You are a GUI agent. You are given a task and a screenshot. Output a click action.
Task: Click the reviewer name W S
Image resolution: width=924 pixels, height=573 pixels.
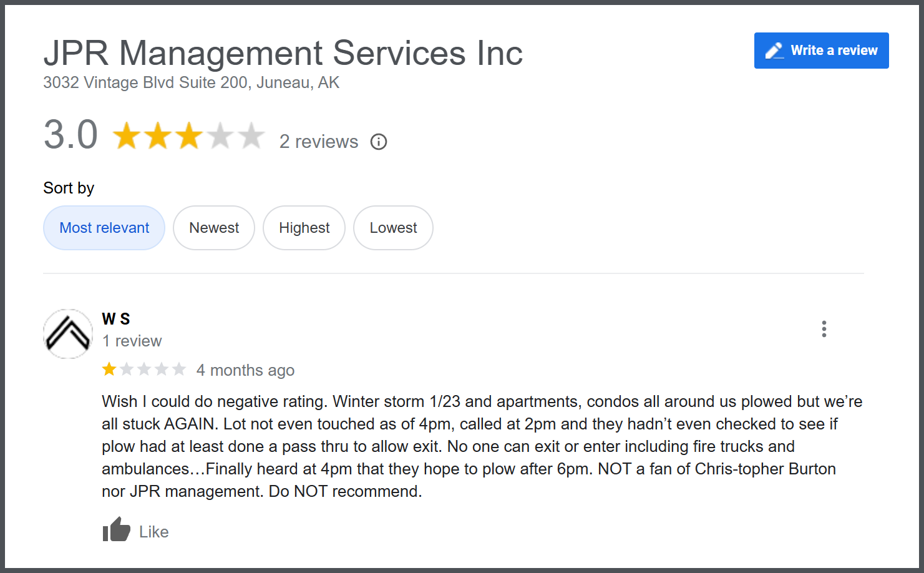click(x=116, y=319)
